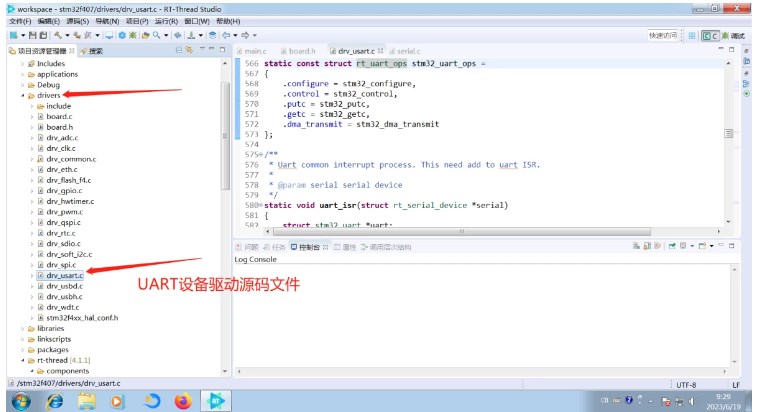Switch to the serial.c editor tab

click(x=405, y=51)
